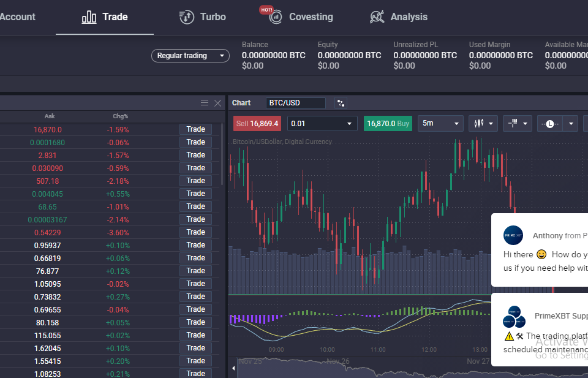Click the scroll-left arrow on chart navigator

(233, 368)
